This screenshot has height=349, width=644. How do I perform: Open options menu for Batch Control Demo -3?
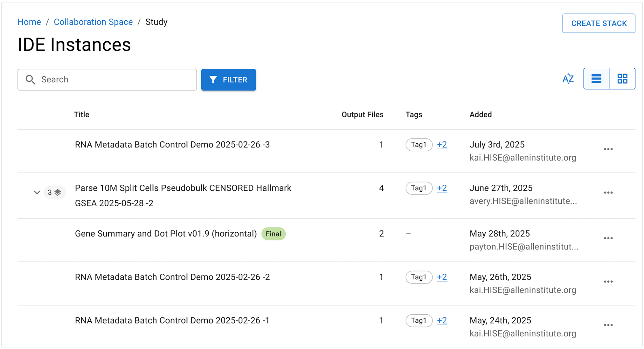(x=608, y=149)
